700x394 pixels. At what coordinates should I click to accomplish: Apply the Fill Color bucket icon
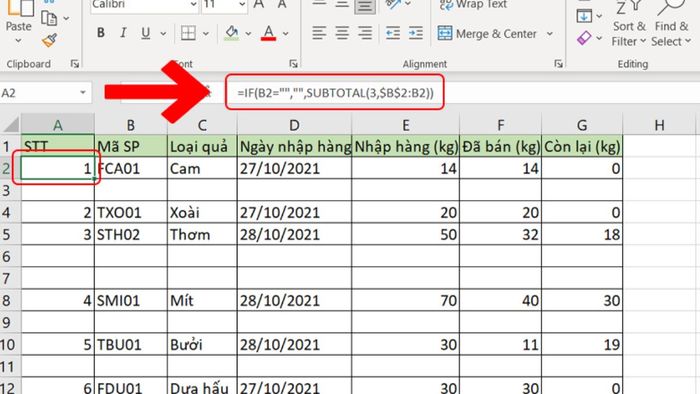[231, 33]
